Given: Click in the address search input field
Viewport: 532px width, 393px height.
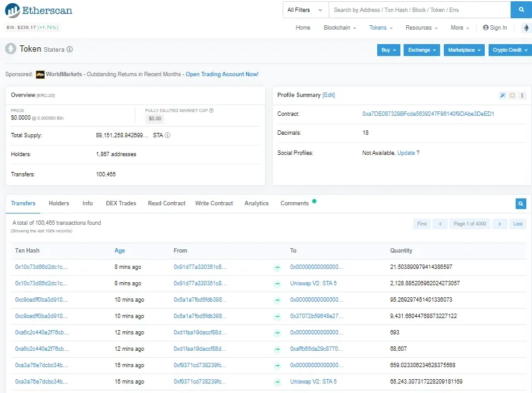Looking at the screenshot, I should (420, 10).
